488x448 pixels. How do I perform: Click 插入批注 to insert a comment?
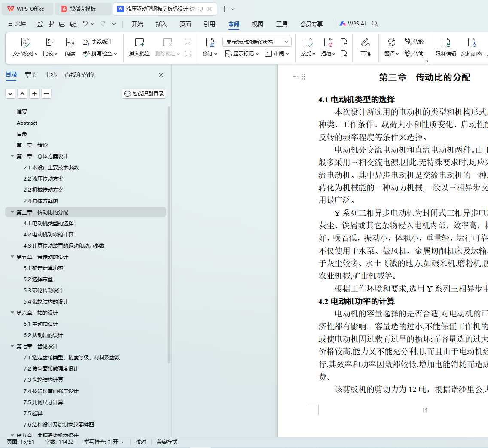coord(140,47)
